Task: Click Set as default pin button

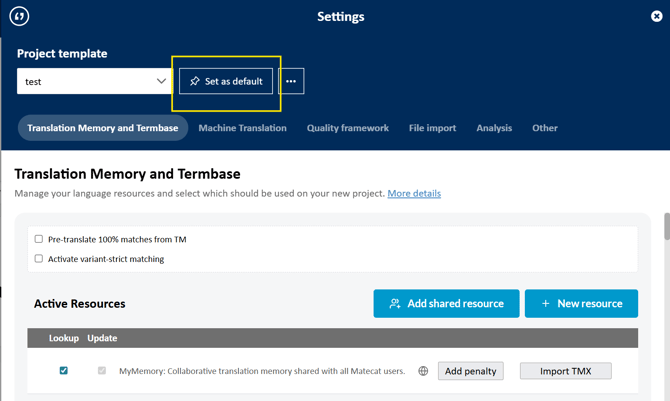Action: click(x=226, y=81)
